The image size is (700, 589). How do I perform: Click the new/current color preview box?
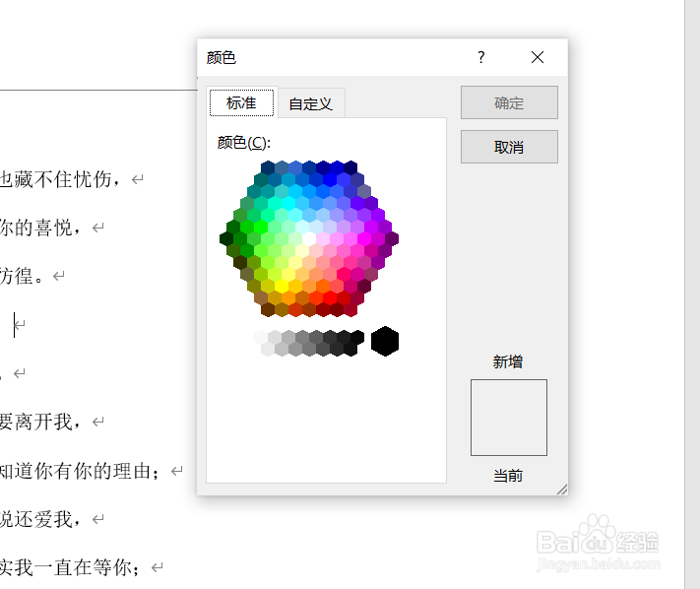pyautogui.click(x=509, y=418)
